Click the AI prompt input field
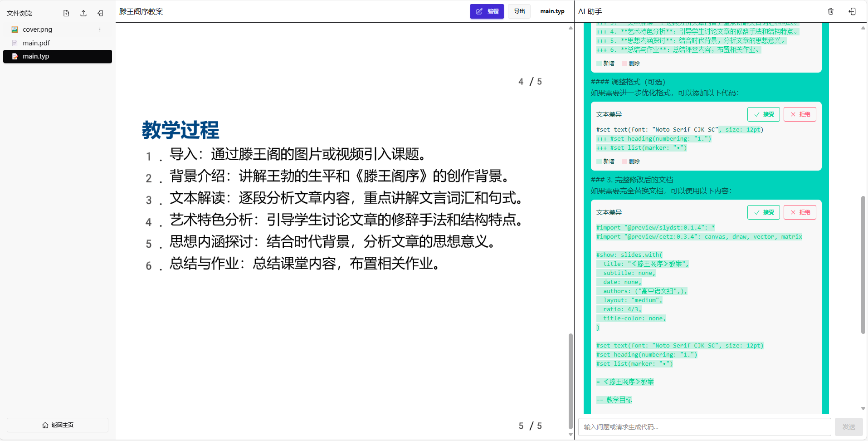The image size is (868, 441). (x=703, y=426)
